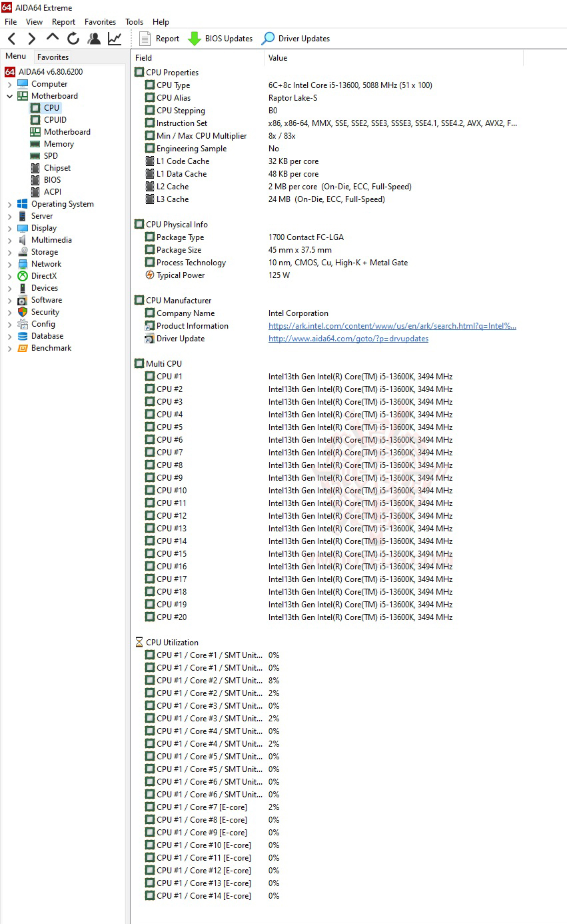The image size is (567, 924).
Task: Select the Chipset tree item
Action: coord(57,168)
